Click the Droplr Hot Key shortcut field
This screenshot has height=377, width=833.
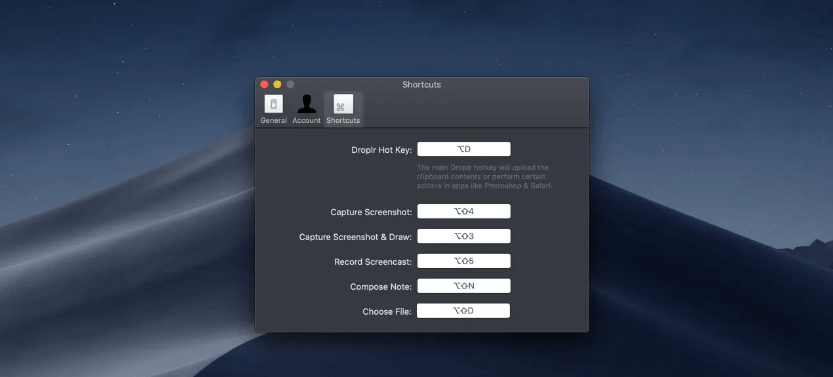pos(464,149)
